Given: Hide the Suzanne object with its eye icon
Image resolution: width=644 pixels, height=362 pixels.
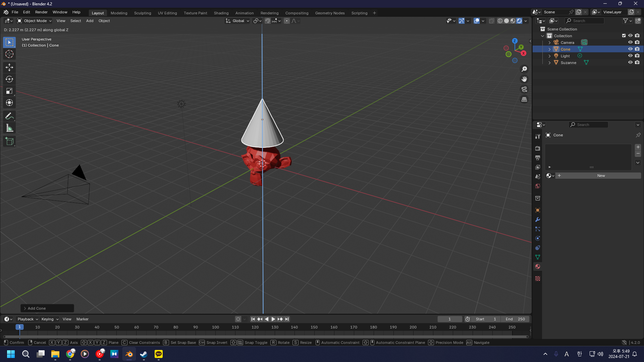Looking at the screenshot, I should pos(630,62).
